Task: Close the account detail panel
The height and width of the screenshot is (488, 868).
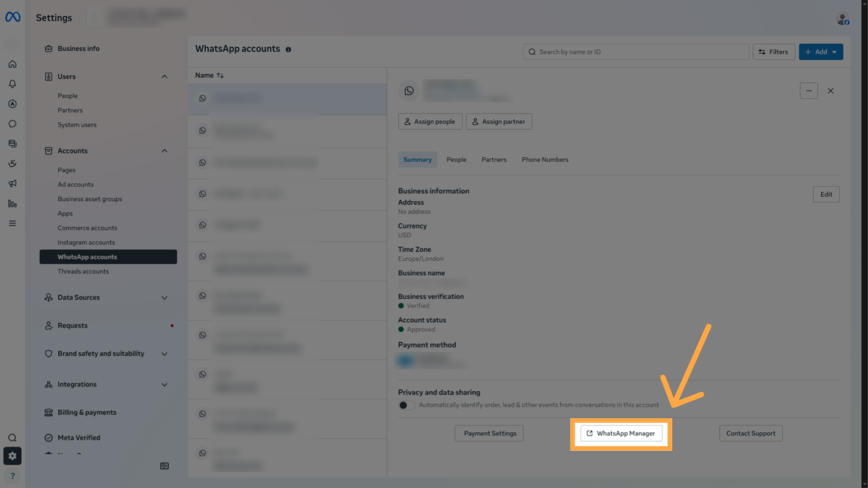Action: pos(830,90)
